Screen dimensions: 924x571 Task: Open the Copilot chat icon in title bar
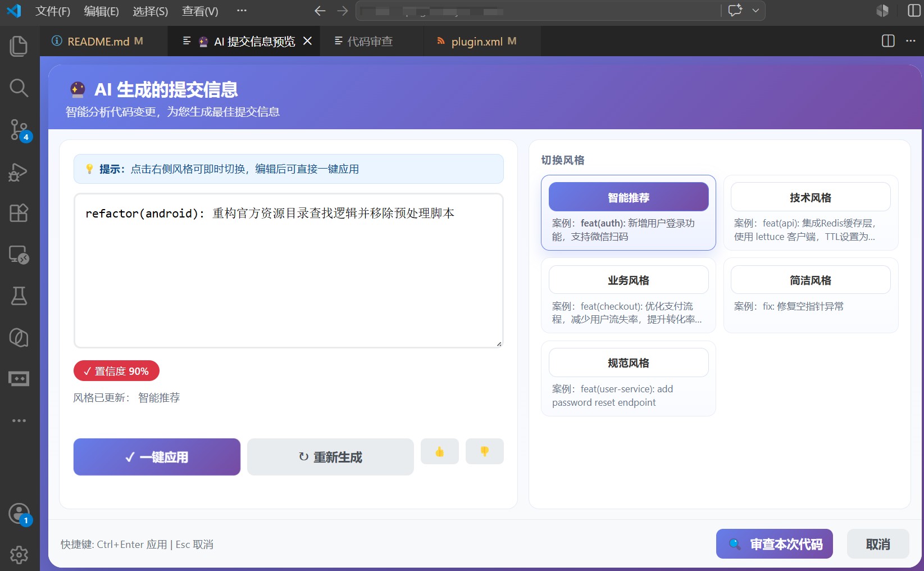click(x=735, y=10)
